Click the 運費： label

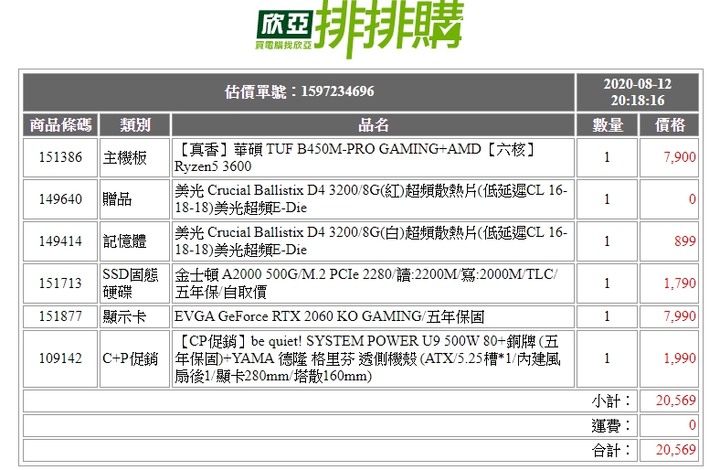point(611,425)
